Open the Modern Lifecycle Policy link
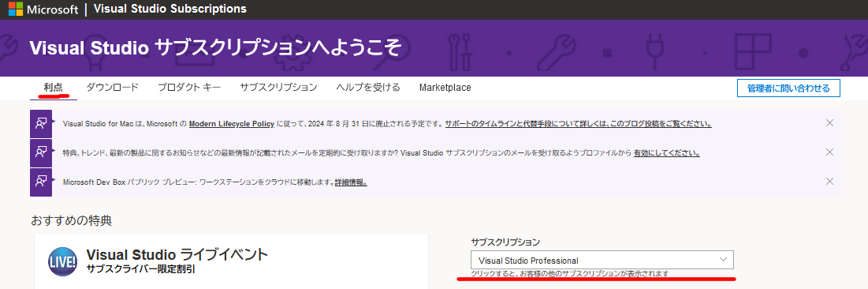The image size is (868, 289). (x=232, y=124)
